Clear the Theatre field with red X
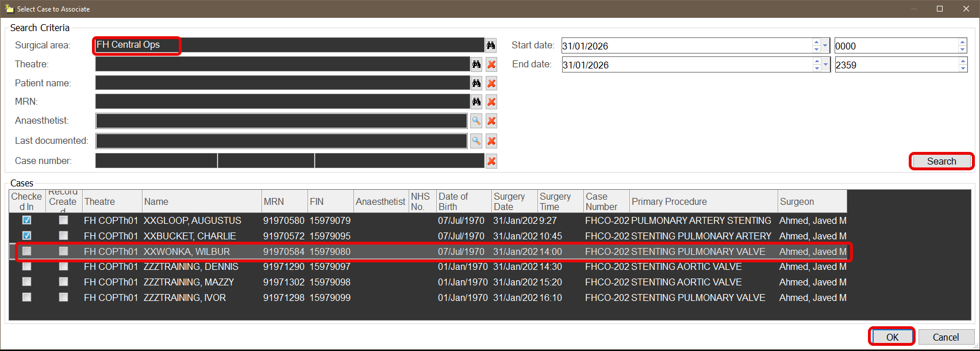Screen dimensions: 980x351 (x=491, y=64)
